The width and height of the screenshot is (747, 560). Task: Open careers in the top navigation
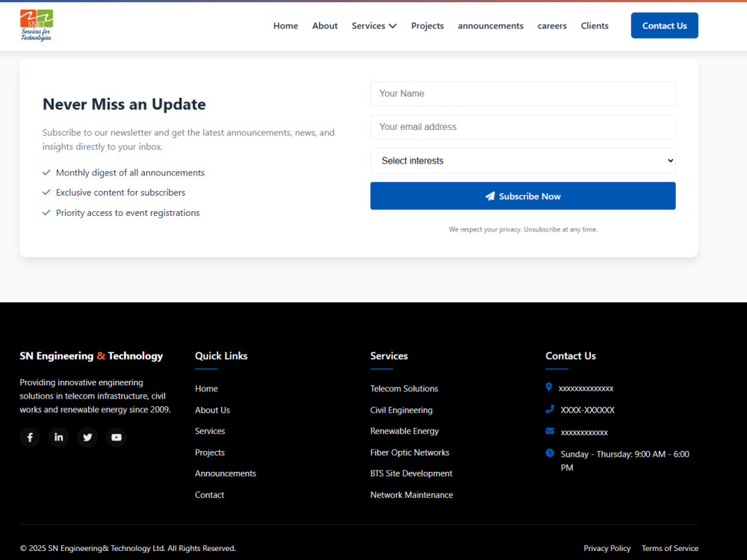click(552, 25)
